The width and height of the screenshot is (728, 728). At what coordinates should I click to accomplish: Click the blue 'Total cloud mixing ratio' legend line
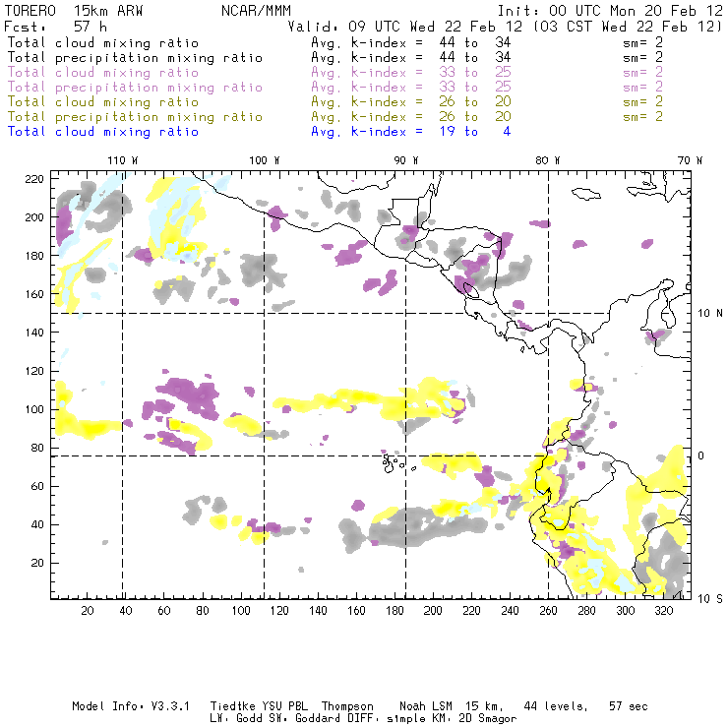point(103,132)
